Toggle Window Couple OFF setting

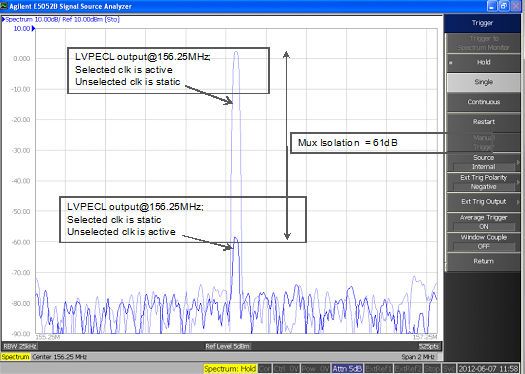click(483, 242)
